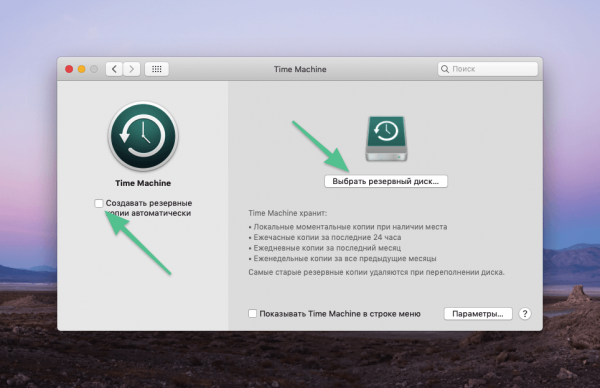The image size is (600, 388).
Task: Click bold Time Machine label under clock icon
Action: [x=143, y=183]
